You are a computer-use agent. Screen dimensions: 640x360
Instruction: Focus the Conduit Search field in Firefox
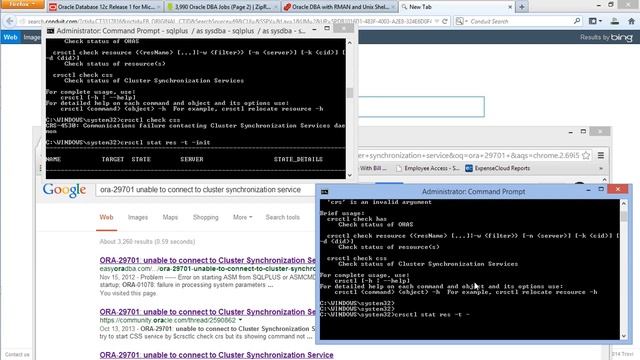[x=520, y=21]
